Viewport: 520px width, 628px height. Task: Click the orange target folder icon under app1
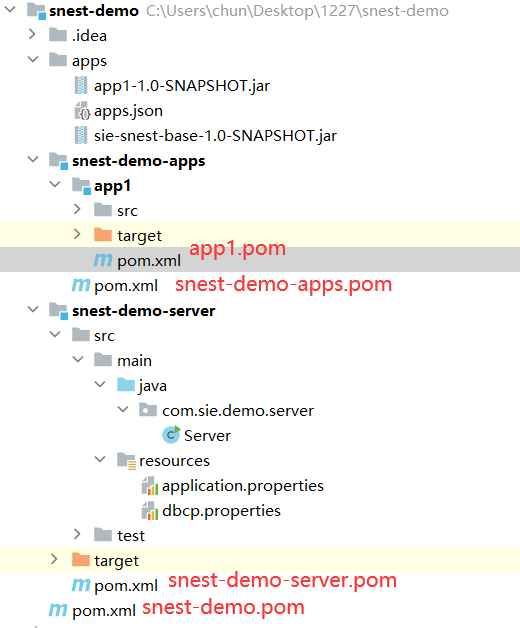103,235
